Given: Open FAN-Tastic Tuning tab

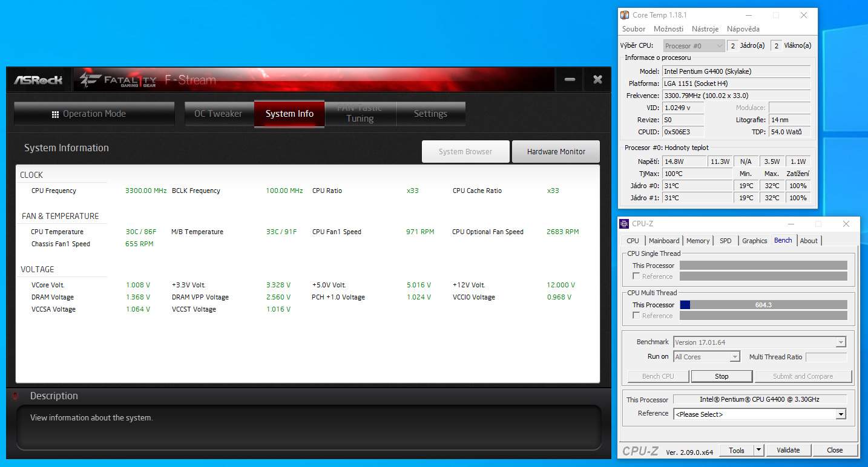Looking at the screenshot, I should [x=360, y=114].
